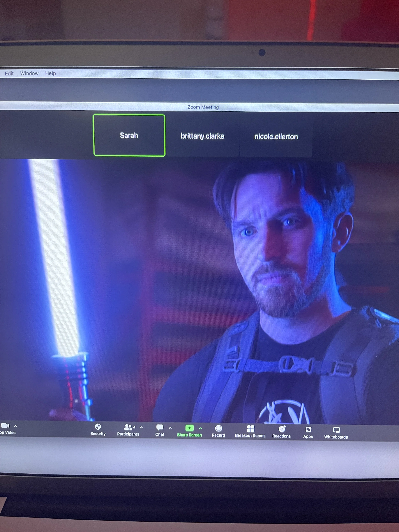Open the Apps icon

[308, 429]
